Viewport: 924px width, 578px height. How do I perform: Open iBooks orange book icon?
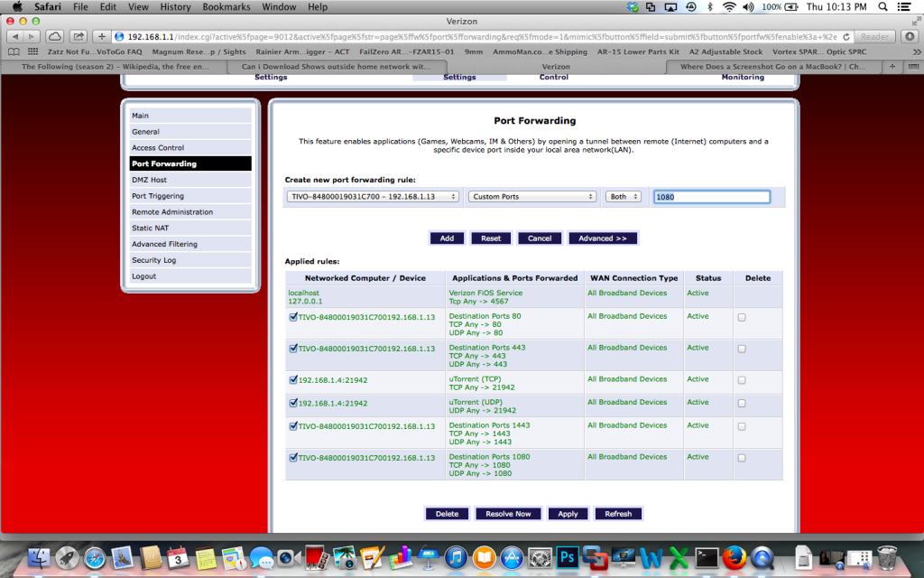[484, 557]
